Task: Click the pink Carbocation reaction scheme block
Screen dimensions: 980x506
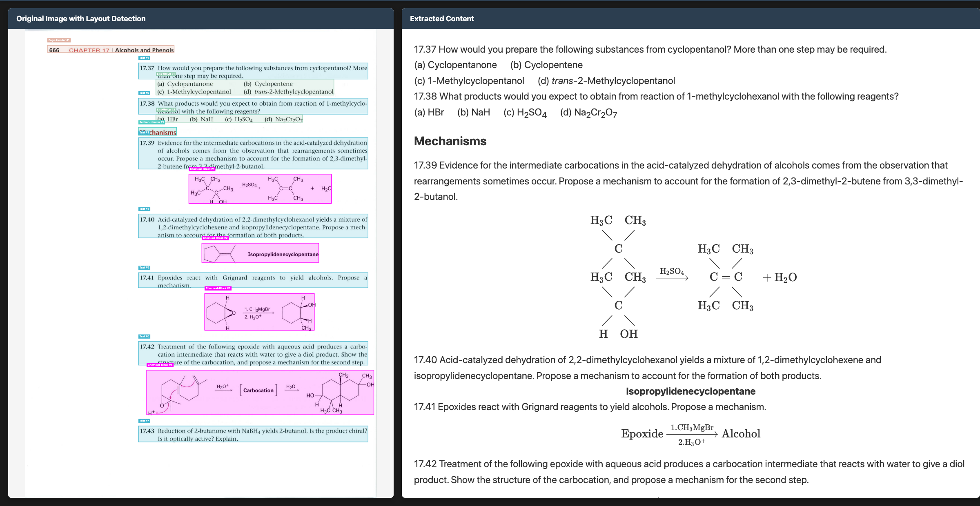Action: pos(261,393)
